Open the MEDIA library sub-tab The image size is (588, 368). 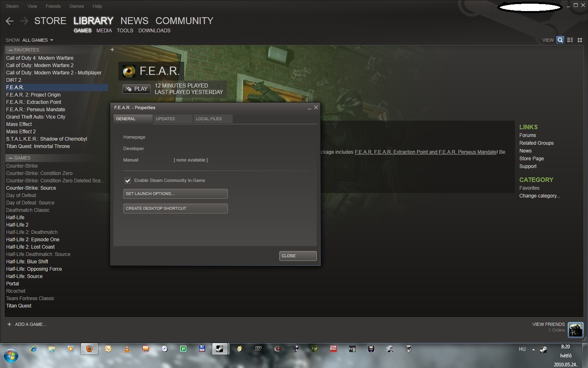tap(104, 31)
